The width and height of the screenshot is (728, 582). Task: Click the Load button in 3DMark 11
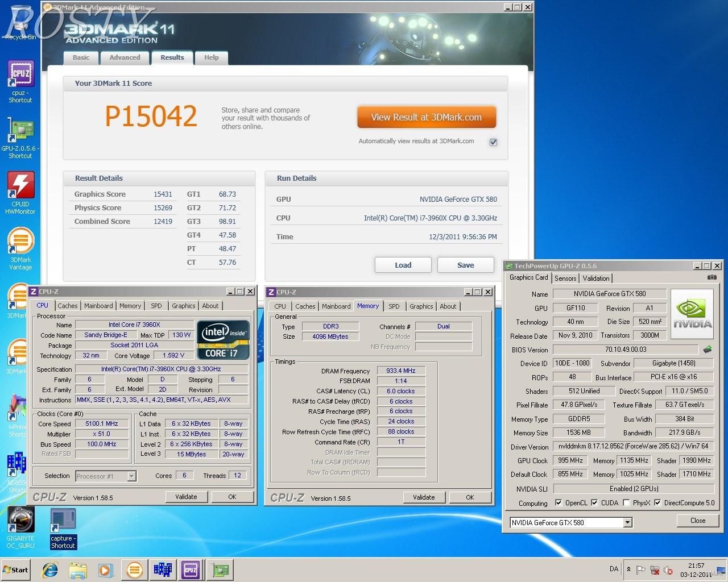(x=403, y=265)
